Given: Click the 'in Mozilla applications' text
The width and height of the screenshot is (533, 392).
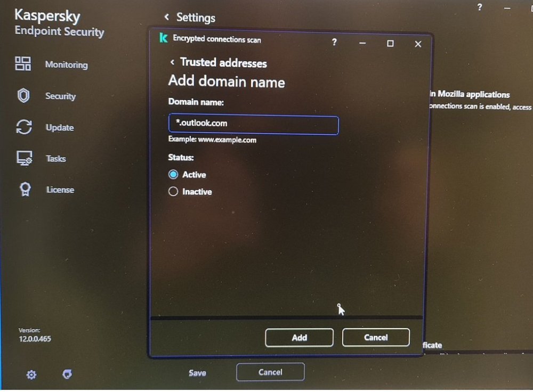Looking at the screenshot, I should click(x=470, y=94).
